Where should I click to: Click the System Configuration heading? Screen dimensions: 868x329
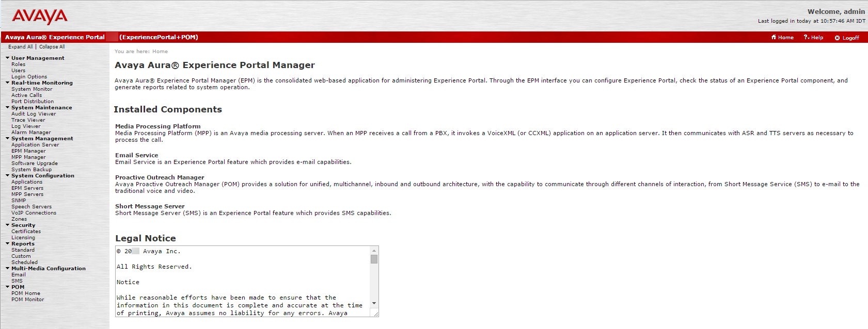43,176
